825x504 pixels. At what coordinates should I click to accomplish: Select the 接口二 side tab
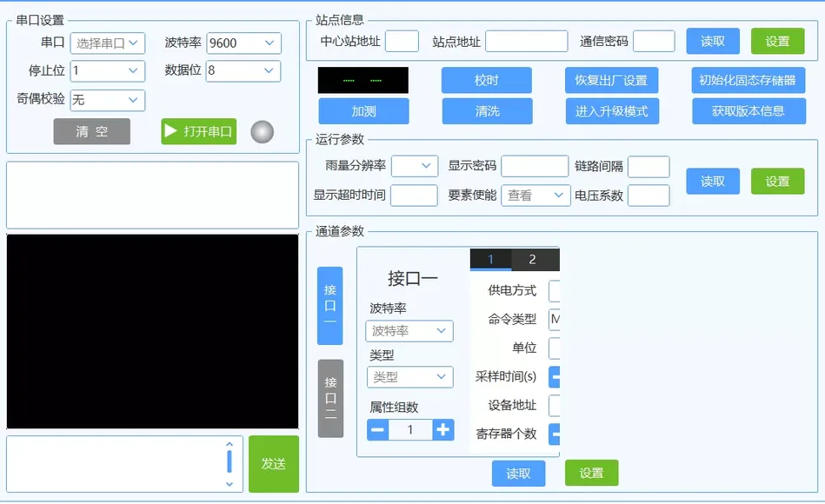pyautogui.click(x=330, y=398)
